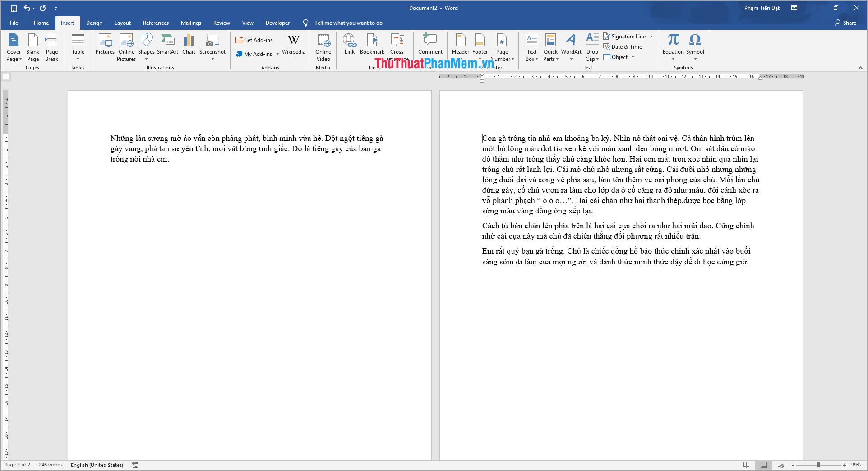
Task: Click the 246 words counter
Action: (x=51, y=465)
